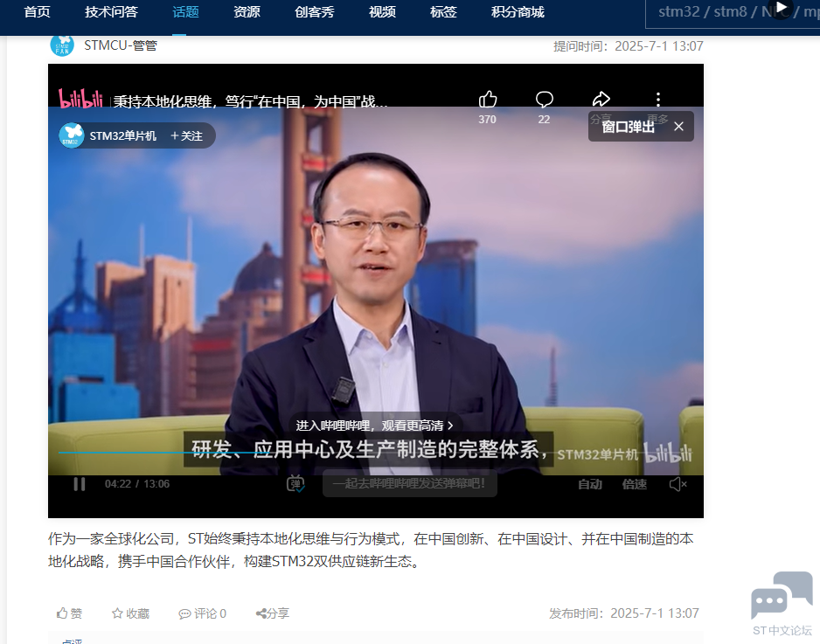Viewport: 820px width, 644px height.
Task: Click the 赞 like button below post
Action: [x=70, y=613]
